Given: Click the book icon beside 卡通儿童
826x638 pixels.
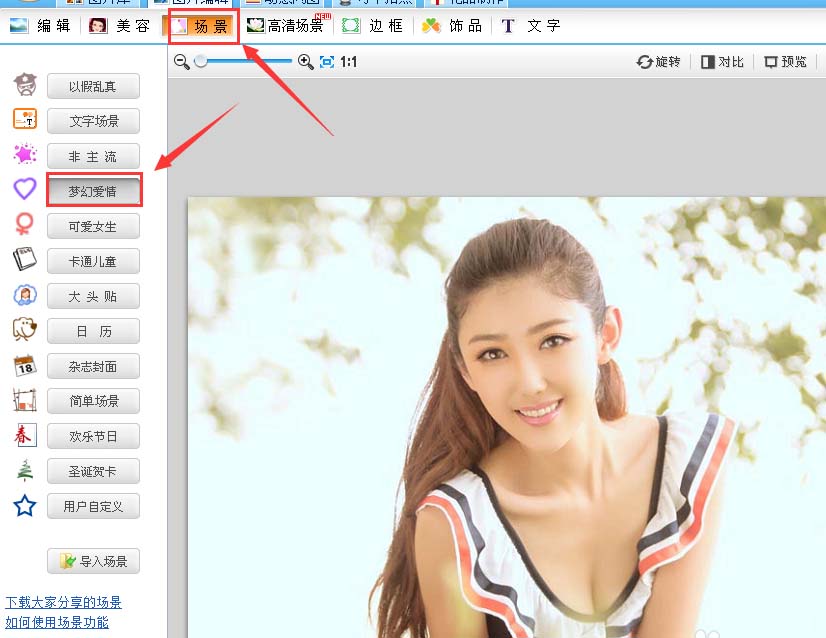Looking at the screenshot, I should click(x=24, y=259).
